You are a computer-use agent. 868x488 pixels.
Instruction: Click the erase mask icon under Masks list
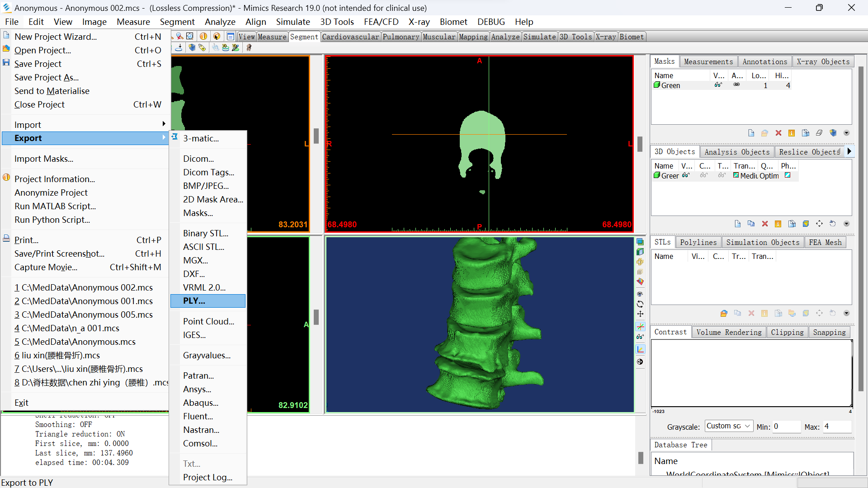(819, 133)
